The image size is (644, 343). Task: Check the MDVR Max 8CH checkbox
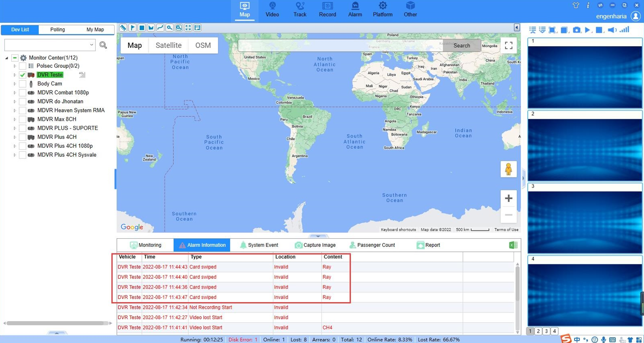(x=22, y=119)
